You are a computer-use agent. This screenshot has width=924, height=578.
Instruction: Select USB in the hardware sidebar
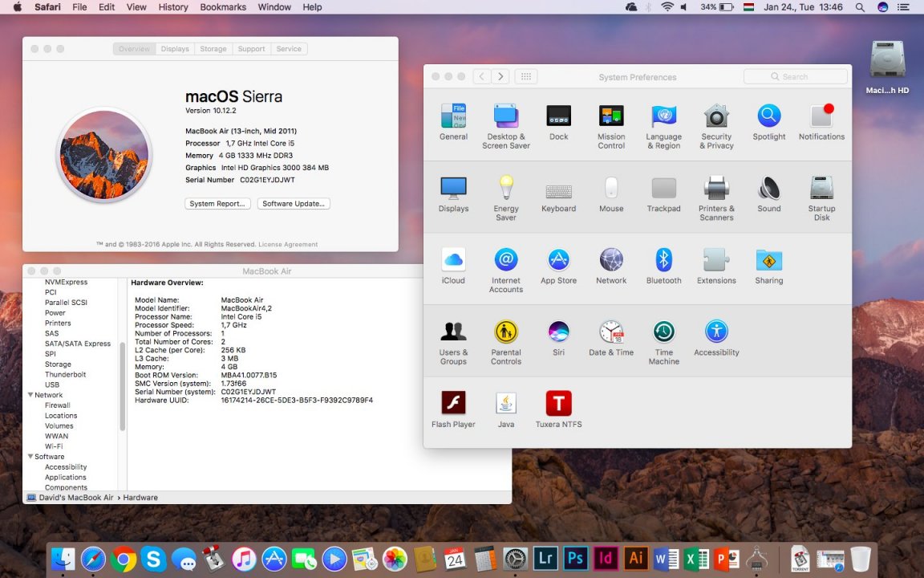52,385
